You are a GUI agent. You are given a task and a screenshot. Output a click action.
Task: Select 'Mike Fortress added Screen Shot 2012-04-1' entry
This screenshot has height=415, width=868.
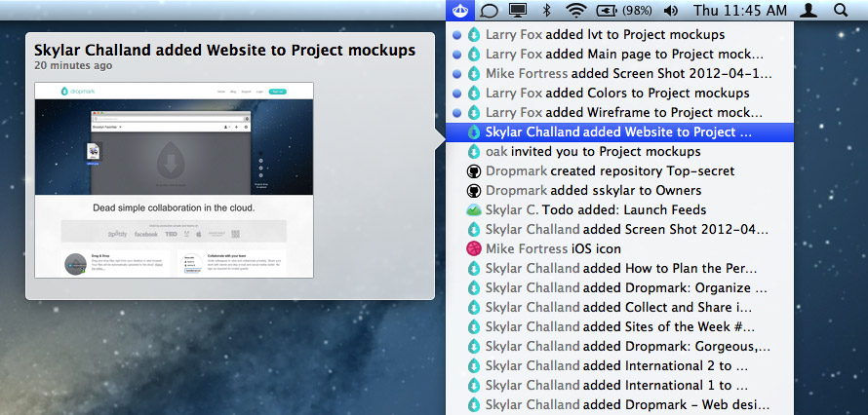pos(619,73)
